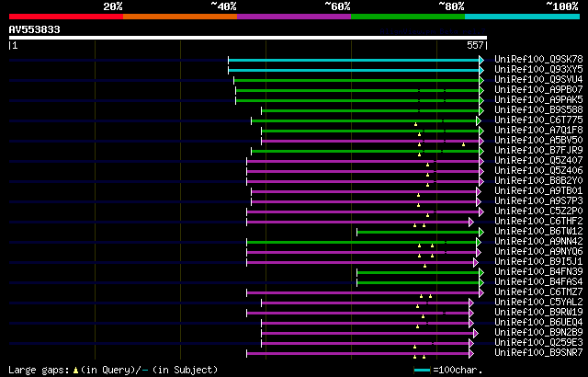Click the UniRef100_A9NYQ6 label
588x377 pixels.
tap(538, 252)
